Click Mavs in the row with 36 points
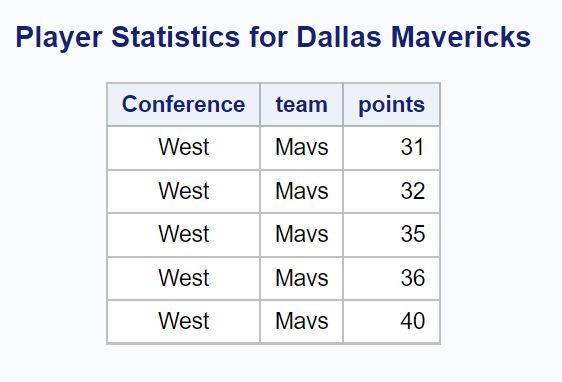Viewport: 562px width, 382px height. (x=301, y=278)
